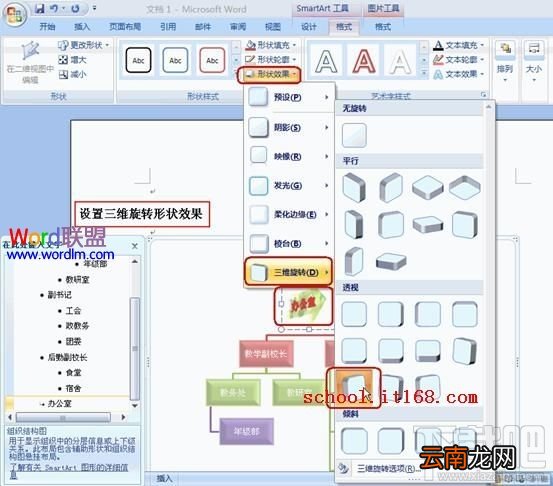553x486 pixels.
Task: Switch to the 视图 tab
Action: click(273, 26)
